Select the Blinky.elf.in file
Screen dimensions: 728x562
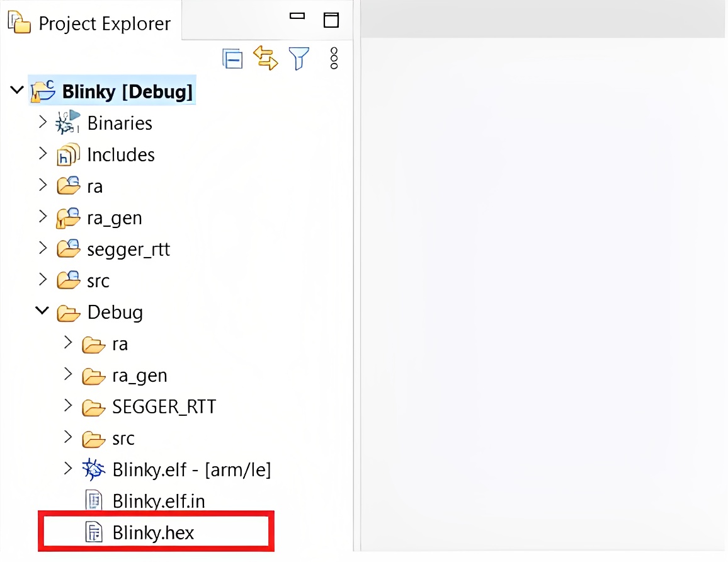pos(158,502)
